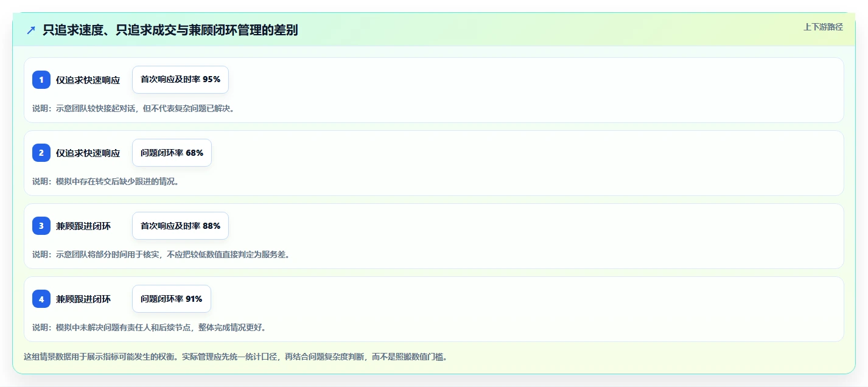The width and height of the screenshot is (868, 387).
Task: Click the 问题闭环率 91% chip
Action: [x=172, y=299]
